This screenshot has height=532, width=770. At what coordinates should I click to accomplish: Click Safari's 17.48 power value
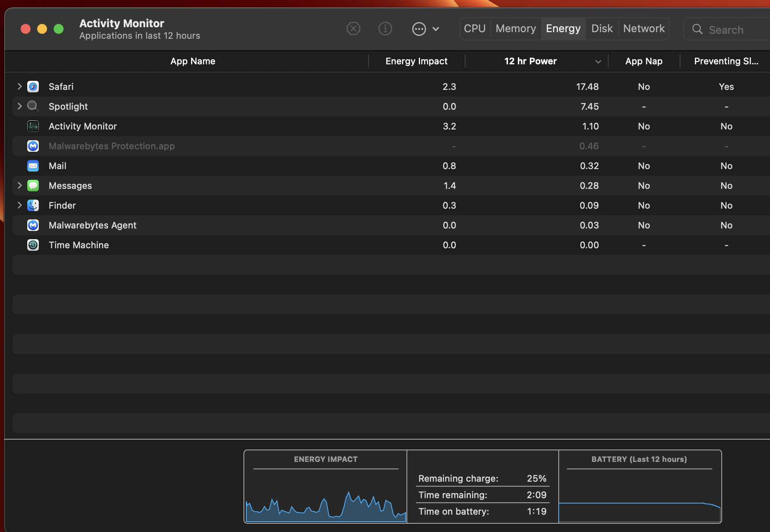click(x=587, y=87)
